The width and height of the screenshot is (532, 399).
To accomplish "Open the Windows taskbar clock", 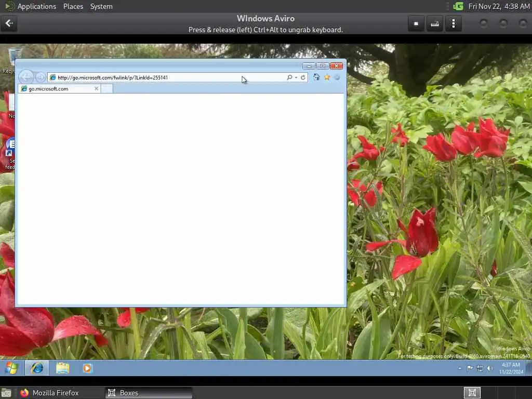I will 511,368.
